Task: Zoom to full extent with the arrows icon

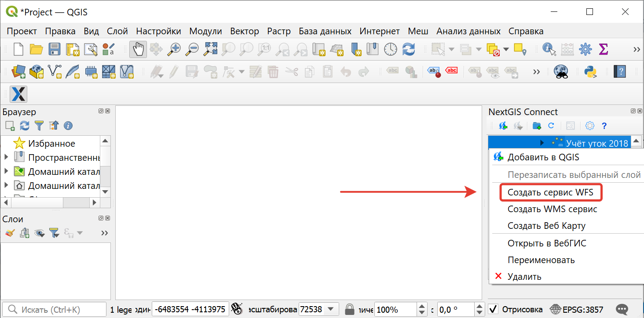Action: coord(210,49)
